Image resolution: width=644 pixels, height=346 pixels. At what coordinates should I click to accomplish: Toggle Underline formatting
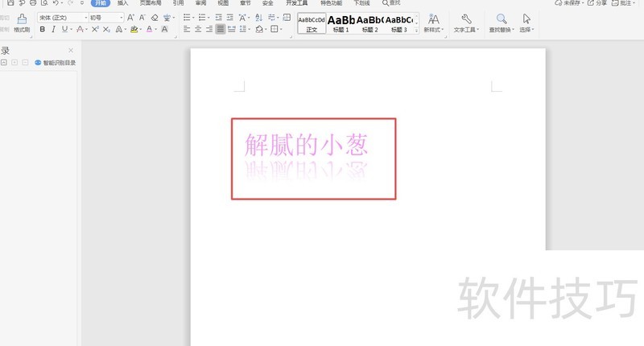pos(64,29)
